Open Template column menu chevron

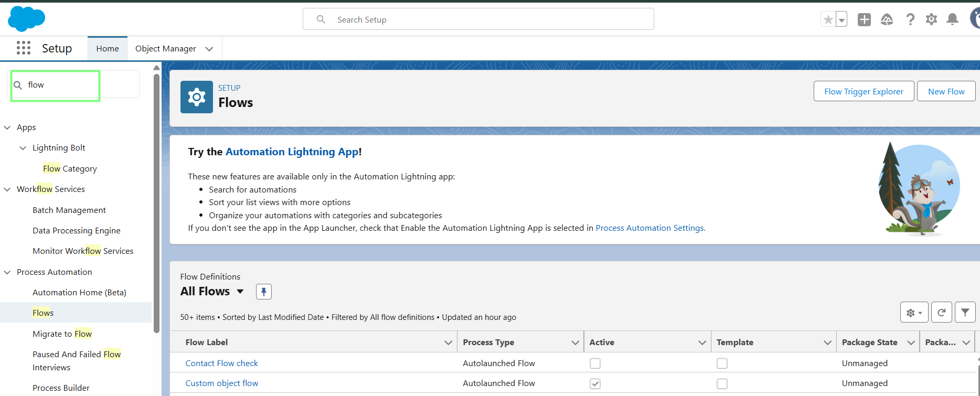[827, 343]
